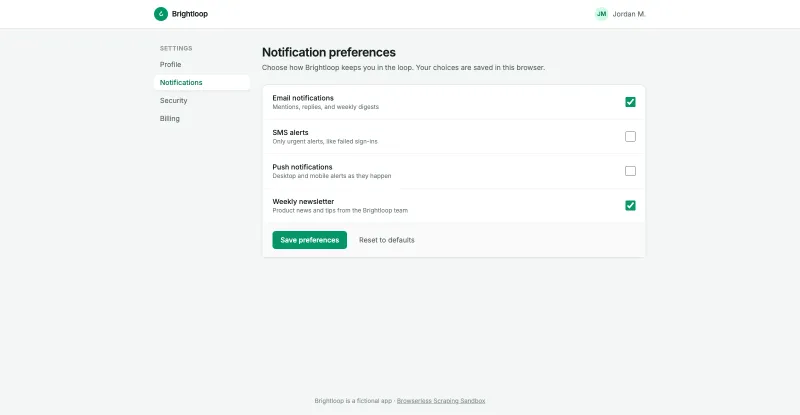Click Reset to defaults
The height and width of the screenshot is (415, 800).
pos(386,240)
